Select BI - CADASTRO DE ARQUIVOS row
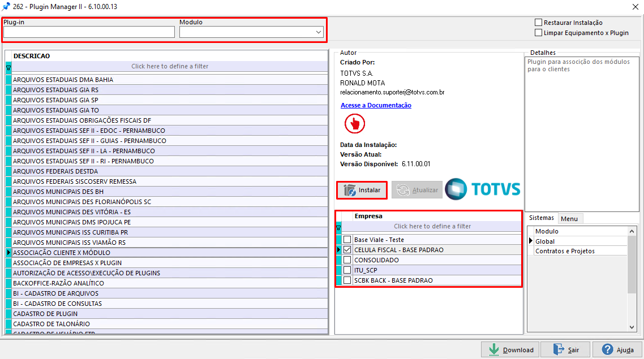 [x=170, y=293]
